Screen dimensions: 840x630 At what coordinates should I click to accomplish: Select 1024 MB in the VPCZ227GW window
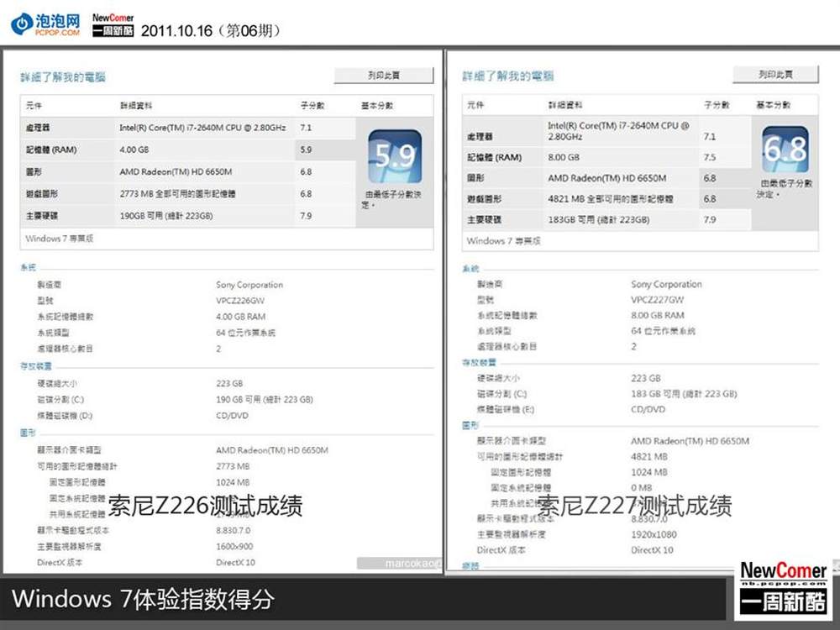click(x=649, y=472)
